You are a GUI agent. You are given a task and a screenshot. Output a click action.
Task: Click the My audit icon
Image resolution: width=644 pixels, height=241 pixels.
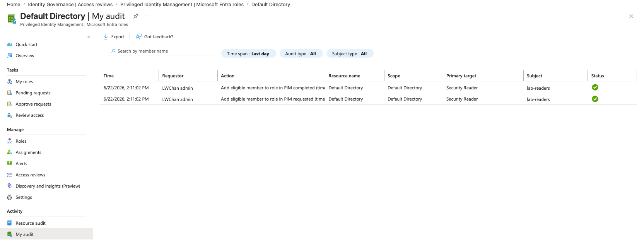tap(10, 234)
